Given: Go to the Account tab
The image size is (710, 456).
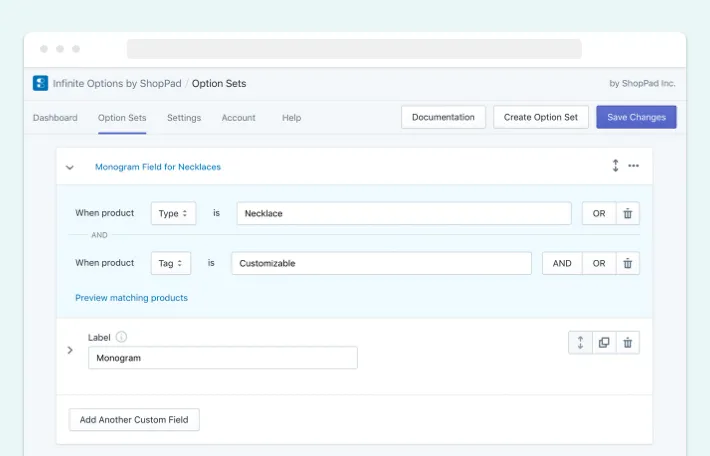Looking at the screenshot, I should click(239, 118).
